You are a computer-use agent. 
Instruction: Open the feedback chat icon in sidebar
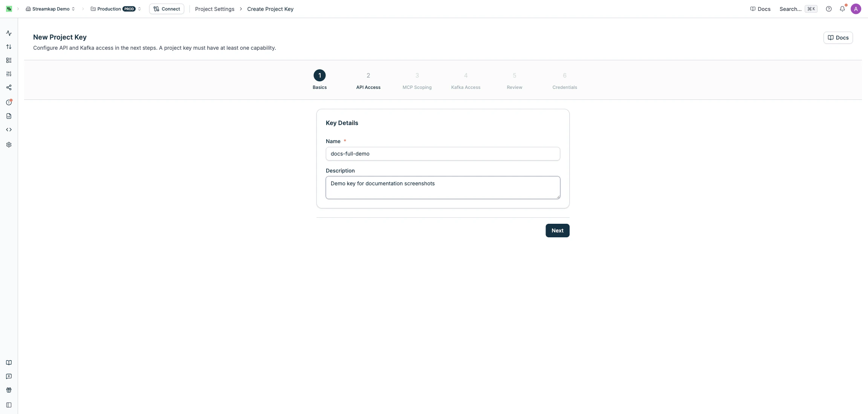(9, 376)
